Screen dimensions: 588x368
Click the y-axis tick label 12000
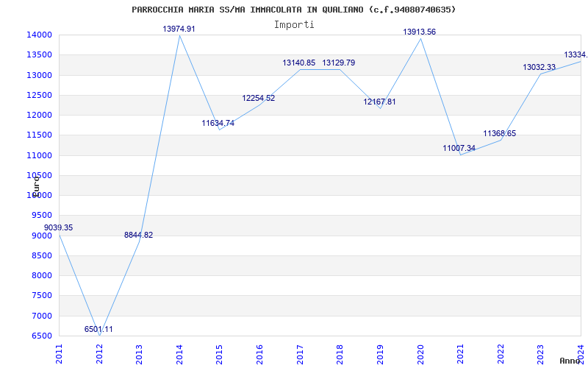point(39,116)
